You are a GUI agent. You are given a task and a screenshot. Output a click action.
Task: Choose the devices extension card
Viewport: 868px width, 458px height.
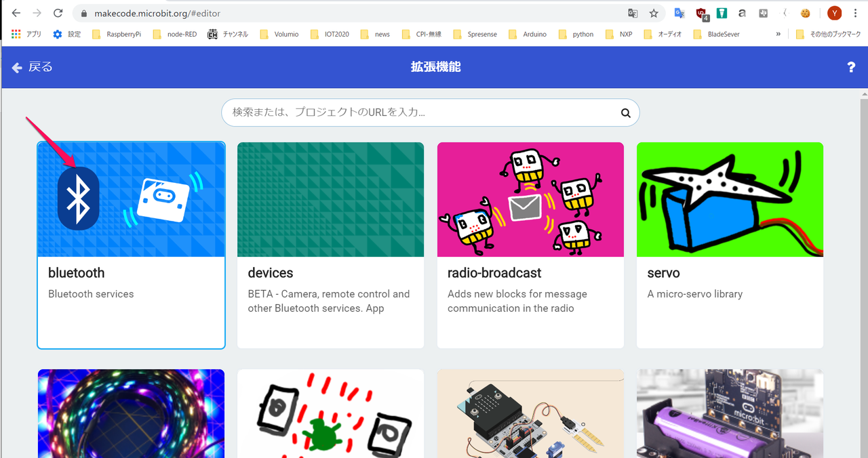pos(330,245)
